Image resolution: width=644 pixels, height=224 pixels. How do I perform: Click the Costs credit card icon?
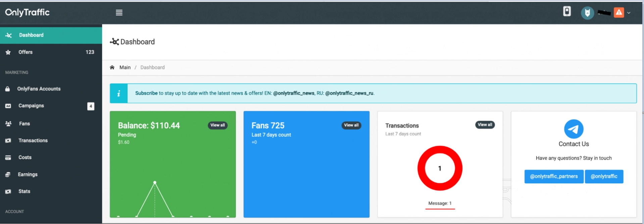coord(8,158)
